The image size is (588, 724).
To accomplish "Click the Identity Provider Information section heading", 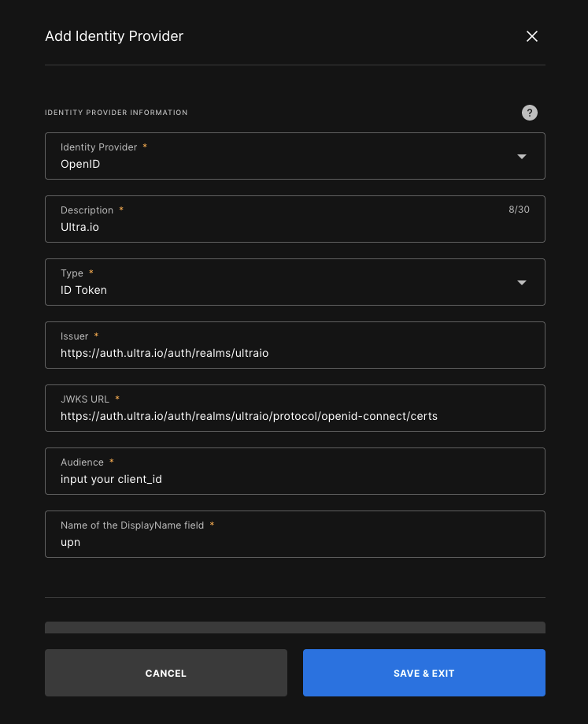I will tap(116, 113).
